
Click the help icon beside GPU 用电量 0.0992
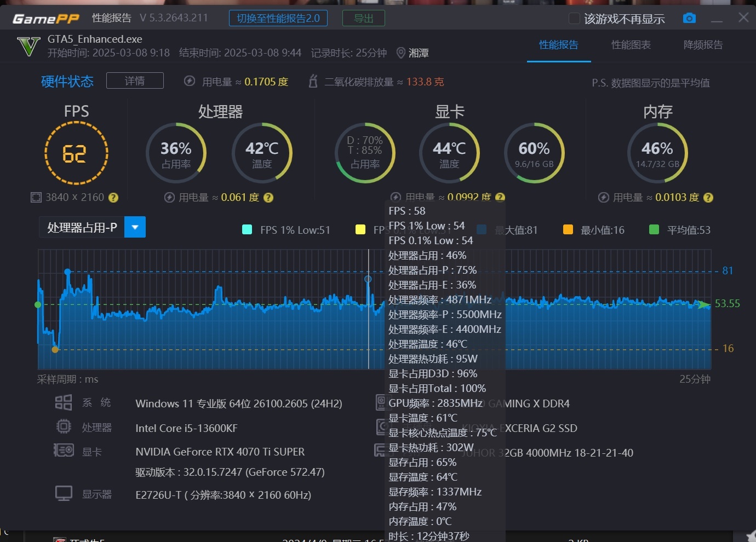(500, 197)
